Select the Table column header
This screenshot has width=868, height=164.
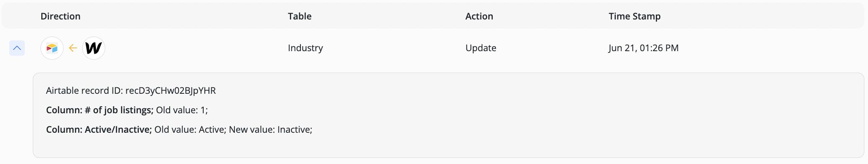pos(300,16)
